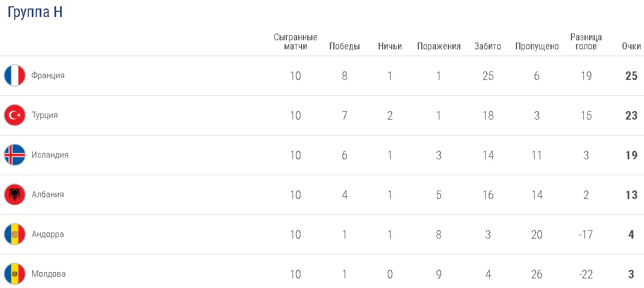Click the Iceland flag icon
644x288 pixels.
15,155
